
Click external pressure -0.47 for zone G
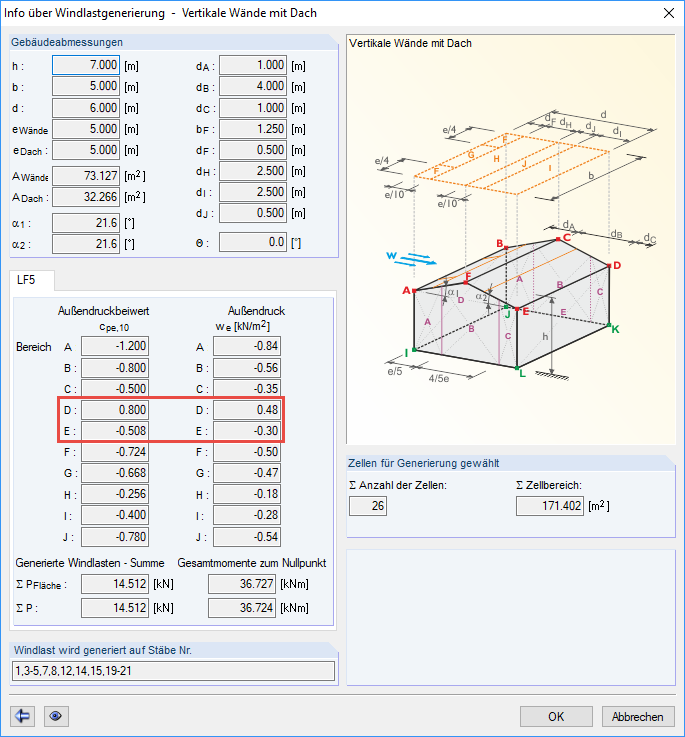(x=247, y=473)
